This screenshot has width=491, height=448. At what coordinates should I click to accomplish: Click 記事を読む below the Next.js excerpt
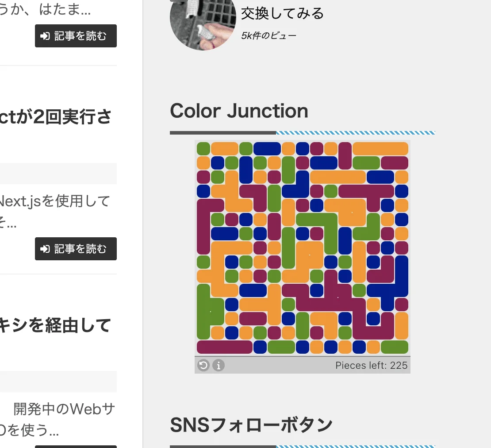(x=76, y=249)
